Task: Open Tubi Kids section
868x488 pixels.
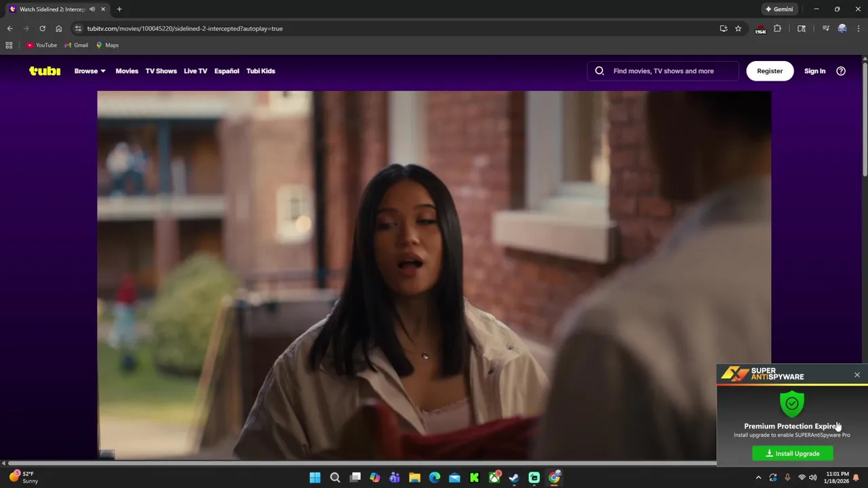Action: tap(260, 70)
